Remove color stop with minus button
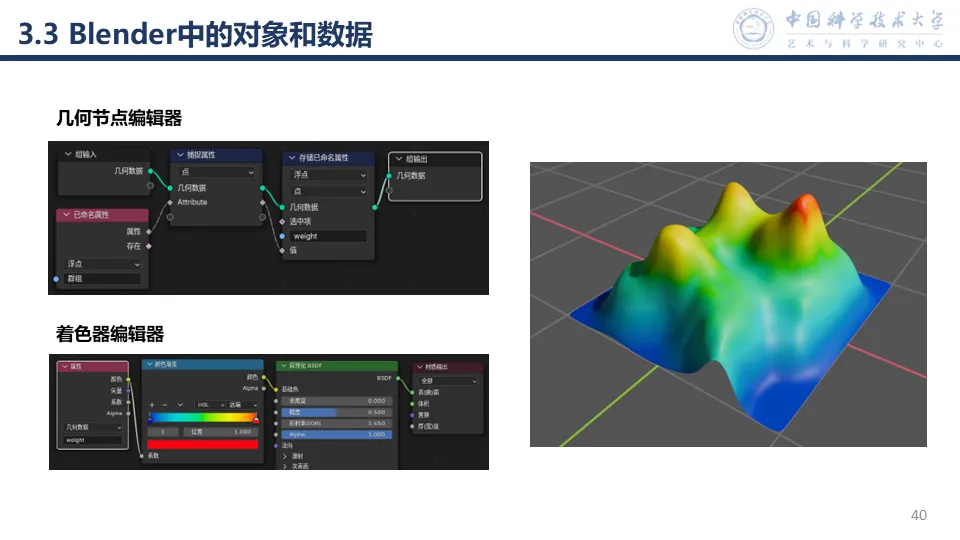Screen dimensions: 960x540 tap(165, 405)
